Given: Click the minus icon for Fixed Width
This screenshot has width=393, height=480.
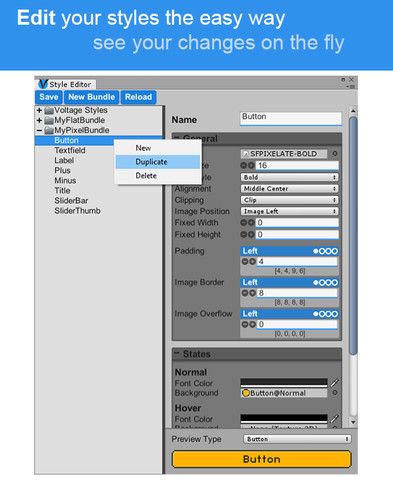Looking at the screenshot, I should 244,223.
